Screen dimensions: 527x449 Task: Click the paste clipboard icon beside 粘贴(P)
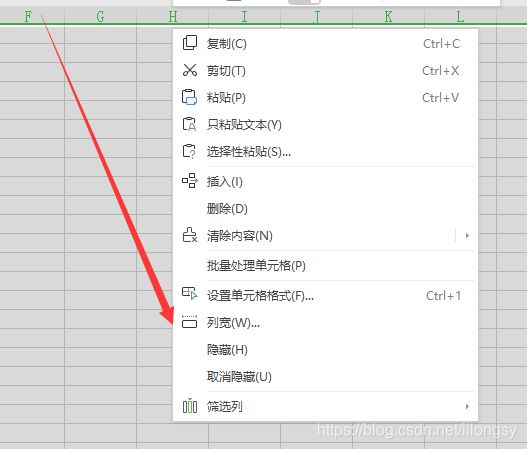(190, 97)
